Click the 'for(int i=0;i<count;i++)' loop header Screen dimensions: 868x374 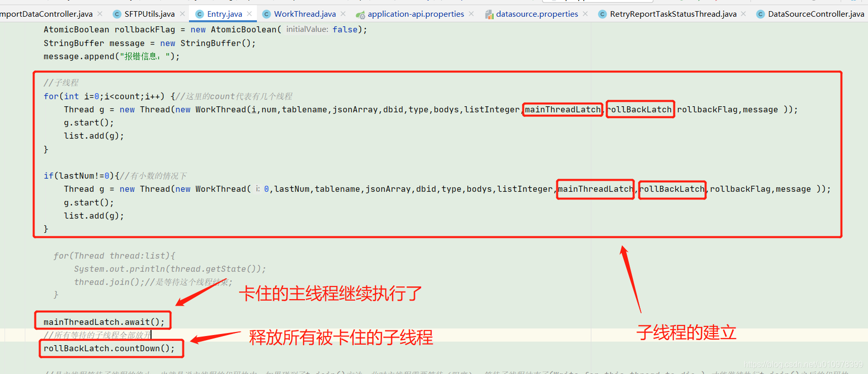click(104, 96)
